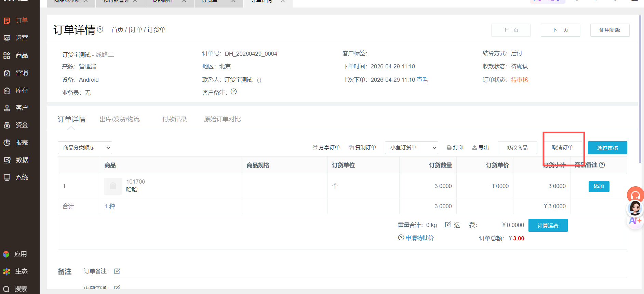Select 营销 in the left sidebar
This screenshot has height=294, width=644.
[16, 73]
